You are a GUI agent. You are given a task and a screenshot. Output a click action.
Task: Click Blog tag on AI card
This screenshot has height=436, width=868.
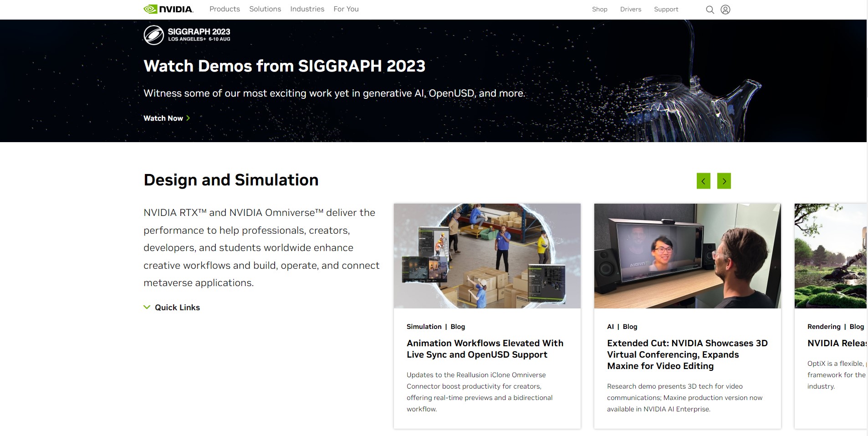tap(630, 327)
